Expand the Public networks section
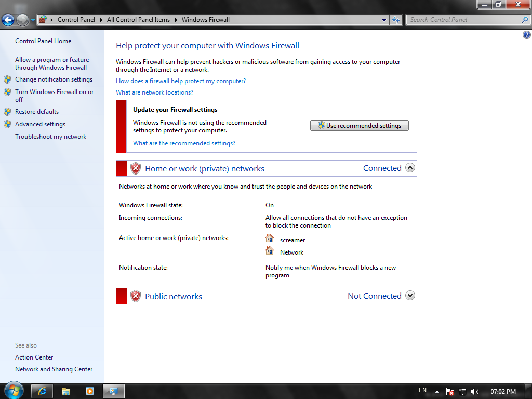532x399 pixels. point(410,296)
